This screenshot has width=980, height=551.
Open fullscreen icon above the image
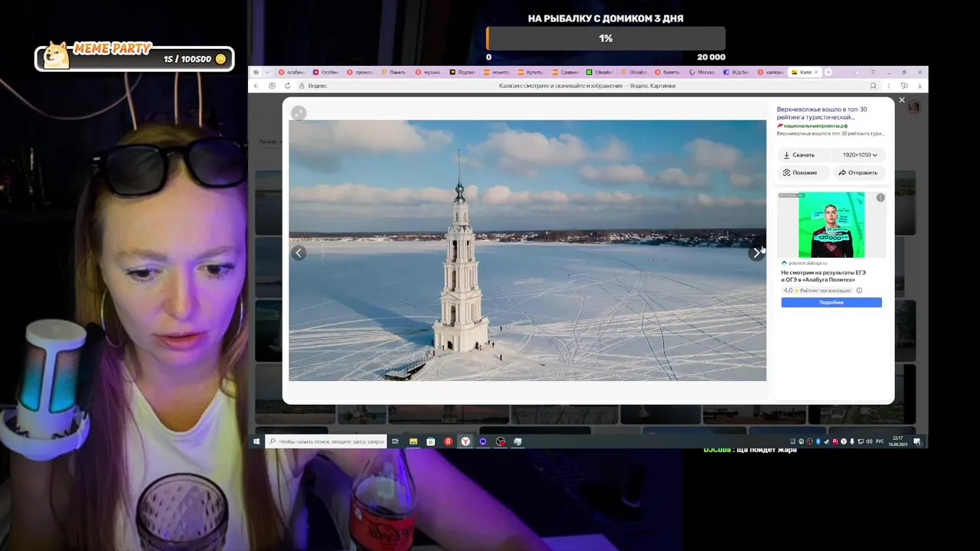[299, 113]
